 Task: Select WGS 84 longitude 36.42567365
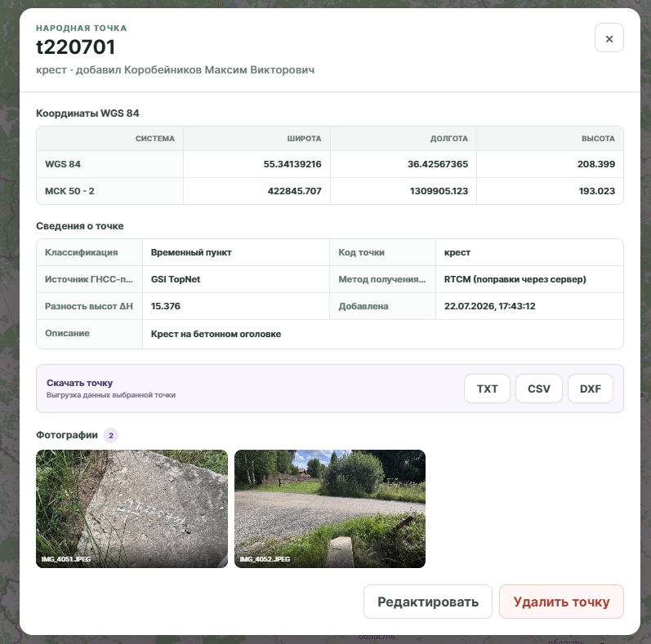point(438,164)
